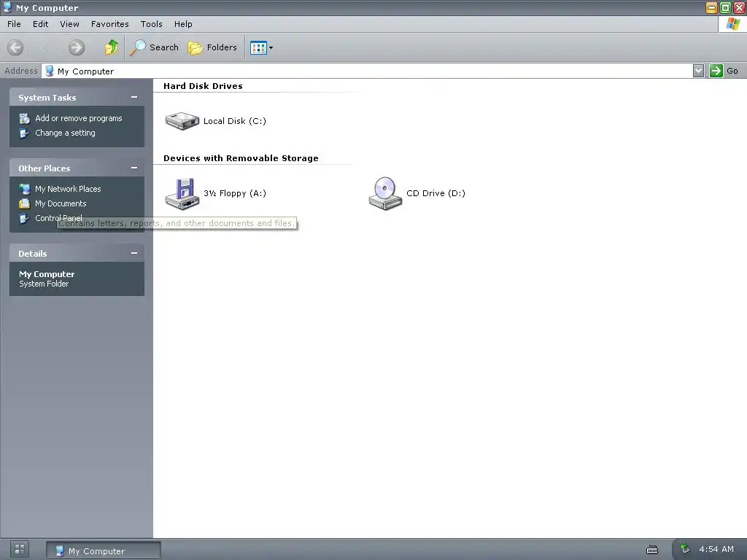Click the Local Disk (C:) label
The width and height of the screenshot is (747, 560).
tap(235, 121)
